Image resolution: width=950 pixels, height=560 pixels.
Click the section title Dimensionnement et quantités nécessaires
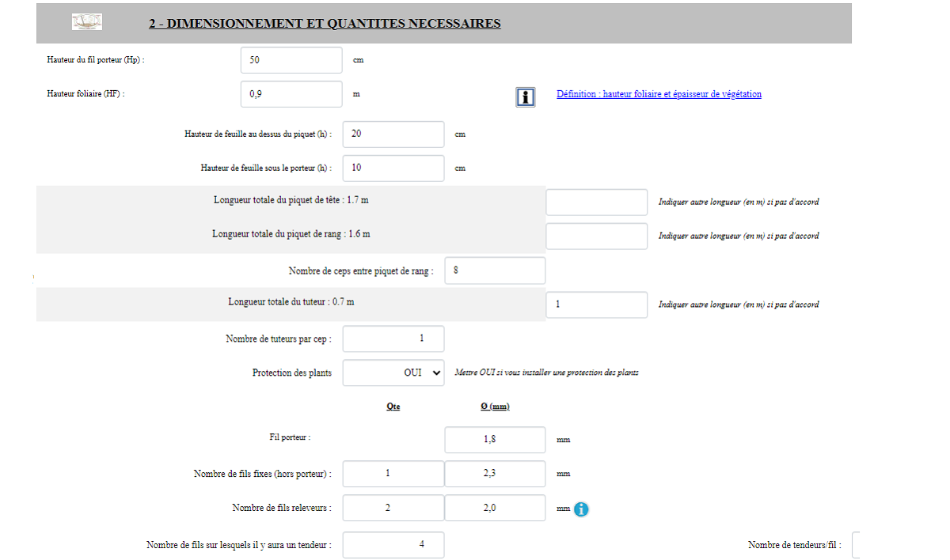[x=325, y=24]
